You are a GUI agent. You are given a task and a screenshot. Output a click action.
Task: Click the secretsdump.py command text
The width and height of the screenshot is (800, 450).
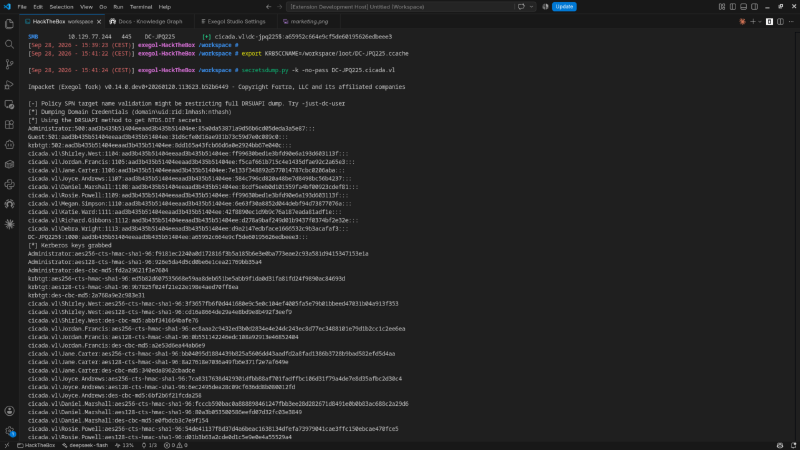coord(265,70)
